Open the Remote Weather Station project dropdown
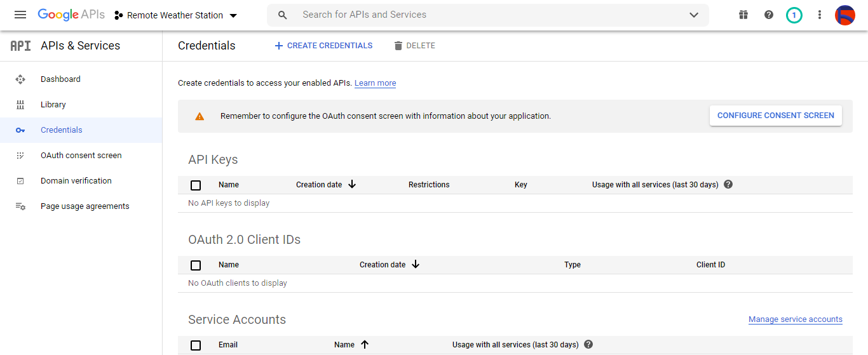 click(x=175, y=15)
